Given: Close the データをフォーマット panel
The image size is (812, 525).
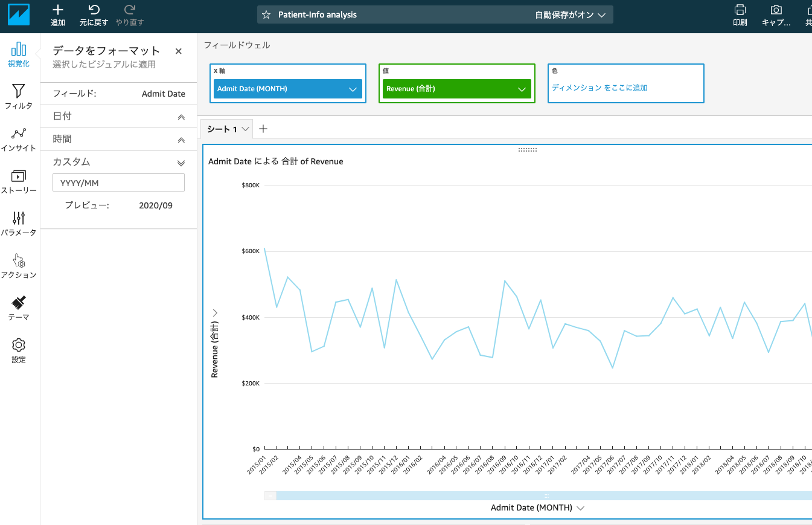Looking at the screenshot, I should click(x=179, y=51).
